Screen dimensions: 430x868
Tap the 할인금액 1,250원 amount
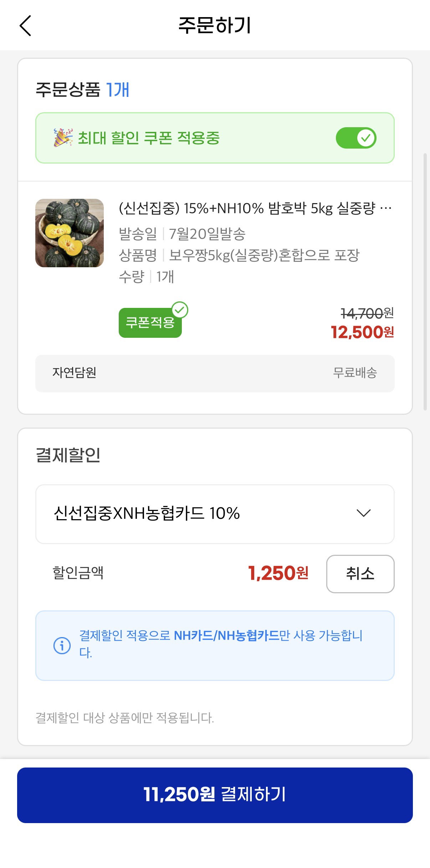tap(278, 573)
